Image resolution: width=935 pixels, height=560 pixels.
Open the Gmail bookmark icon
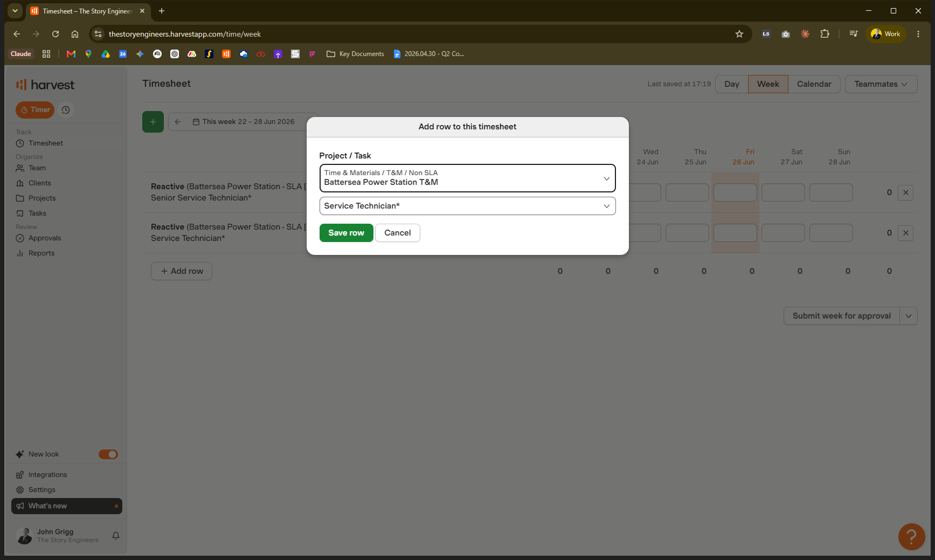point(71,54)
